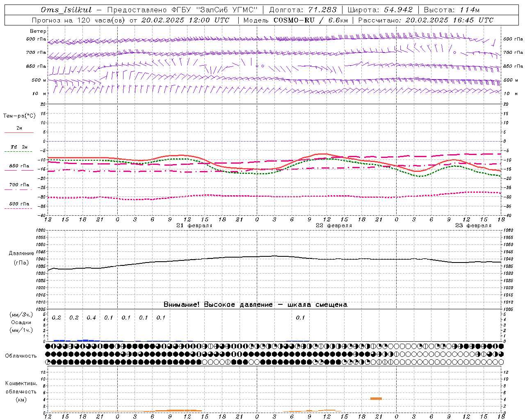Click the 0.4 precipitation value
Image resolution: width=525 pixels, height=420 pixels.
[x=91, y=318]
